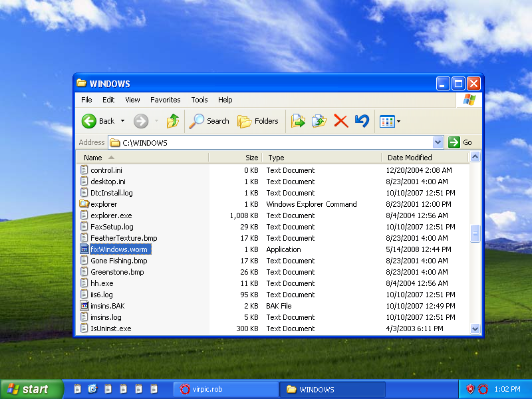Click the Windows flag logo in the menu bar
This screenshot has height=399, width=532.
[x=469, y=100]
